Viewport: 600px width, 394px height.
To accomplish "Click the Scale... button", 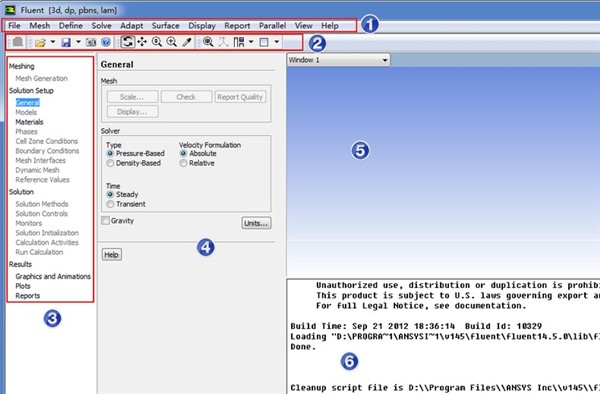I will [132, 97].
